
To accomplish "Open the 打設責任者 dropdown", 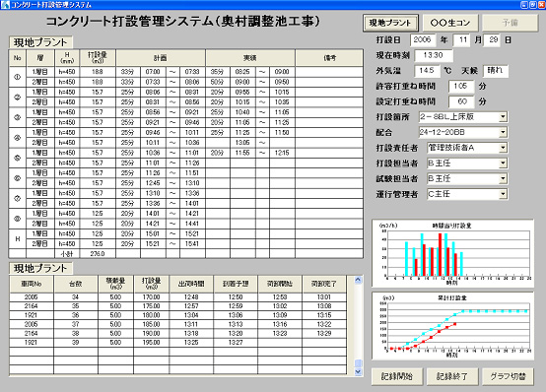I will [503, 148].
